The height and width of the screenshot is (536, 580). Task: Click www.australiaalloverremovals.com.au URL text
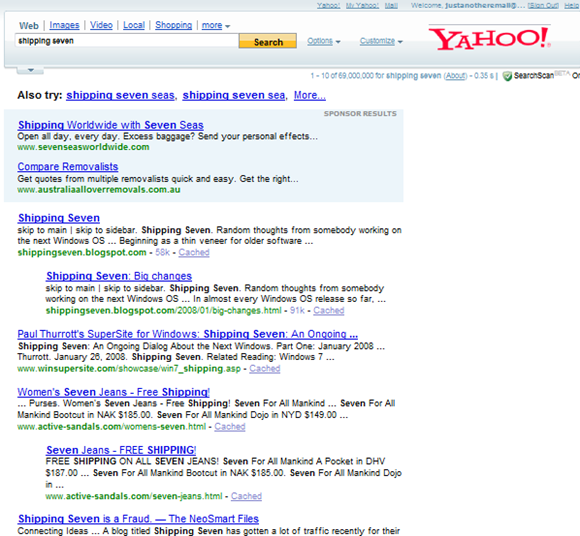click(99, 190)
